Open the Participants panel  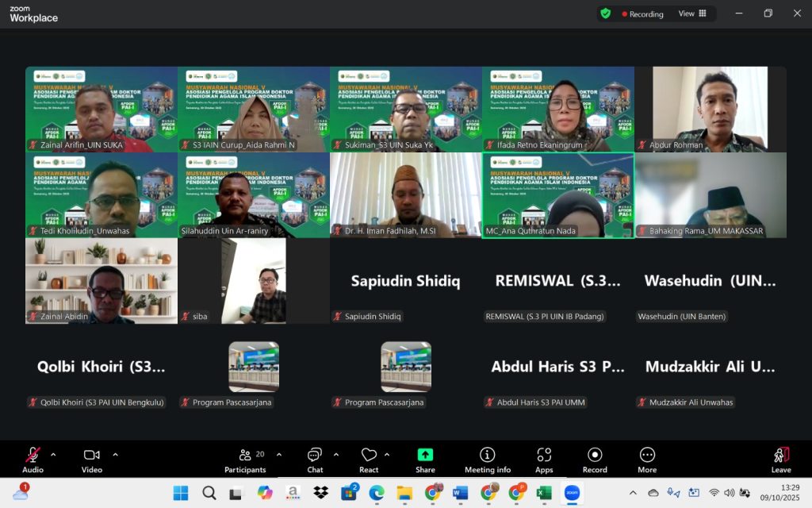(245, 460)
